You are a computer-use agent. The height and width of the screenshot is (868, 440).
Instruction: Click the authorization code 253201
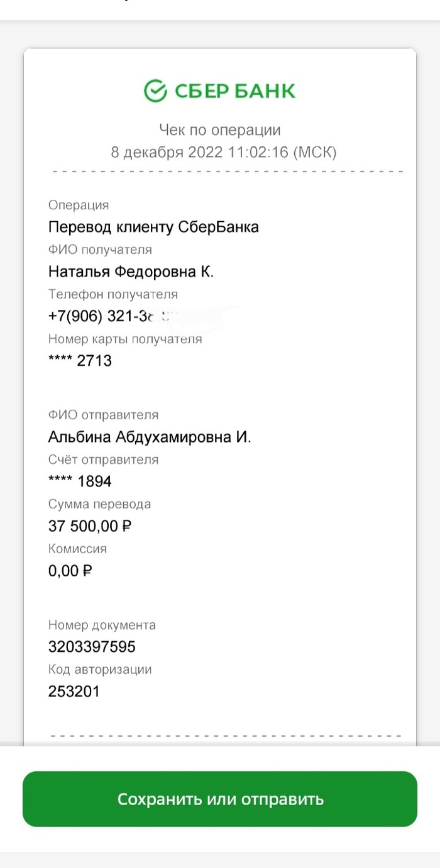point(74,691)
